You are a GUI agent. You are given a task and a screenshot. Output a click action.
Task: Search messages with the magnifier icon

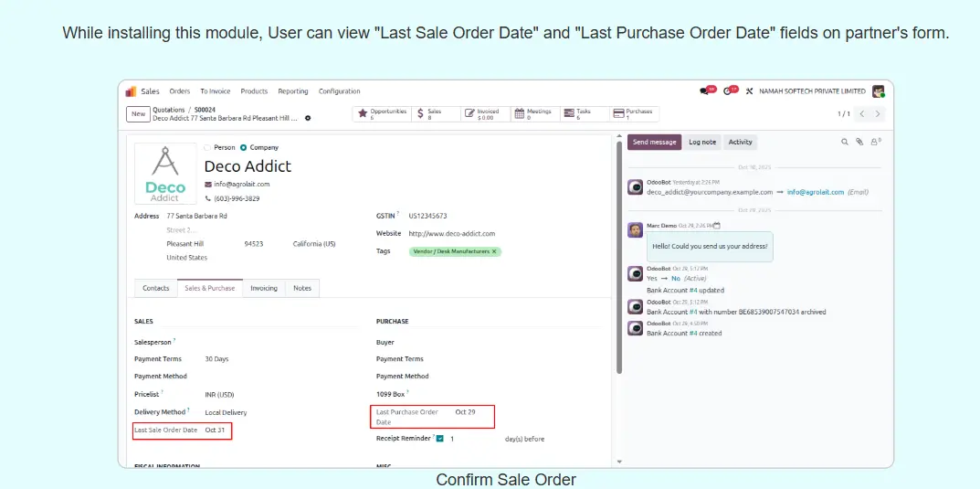(x=845, y=142)
